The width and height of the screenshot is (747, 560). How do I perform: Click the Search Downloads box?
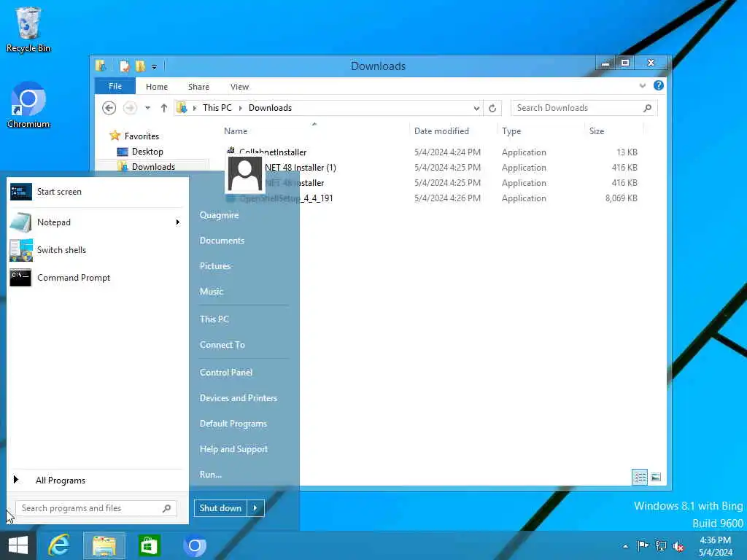point(584,108)
